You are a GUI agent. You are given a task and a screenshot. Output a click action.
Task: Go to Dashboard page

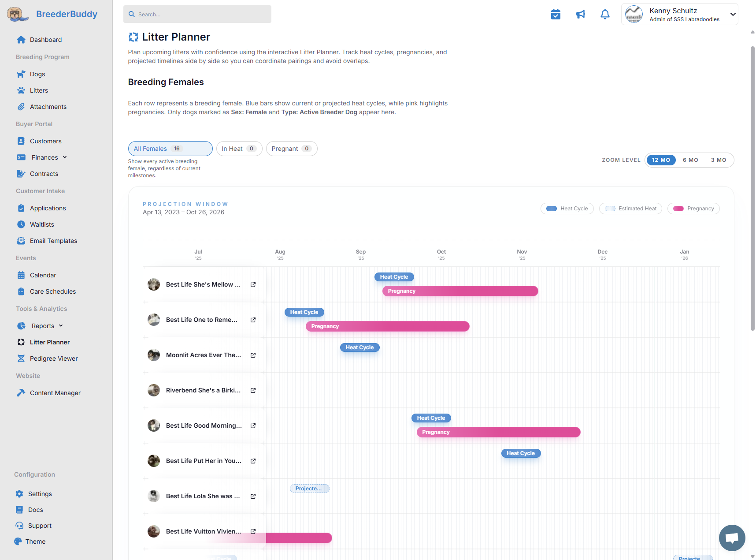[45, 40]
